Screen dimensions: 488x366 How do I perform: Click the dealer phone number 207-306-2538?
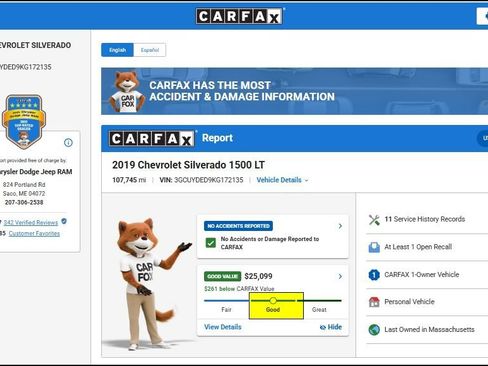24,202
